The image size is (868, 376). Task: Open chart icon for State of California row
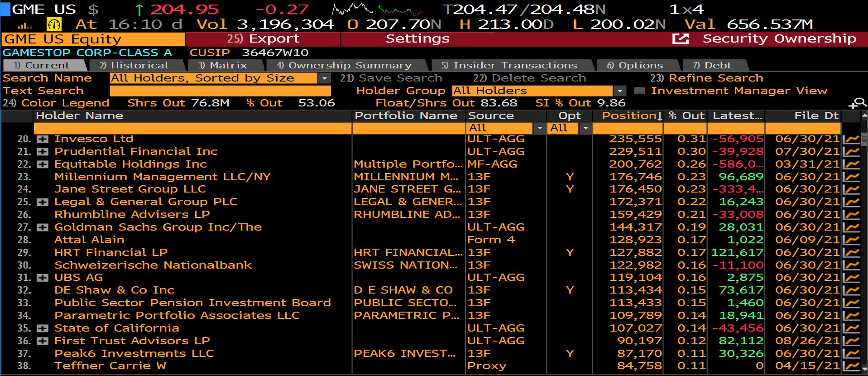[851, 328]
